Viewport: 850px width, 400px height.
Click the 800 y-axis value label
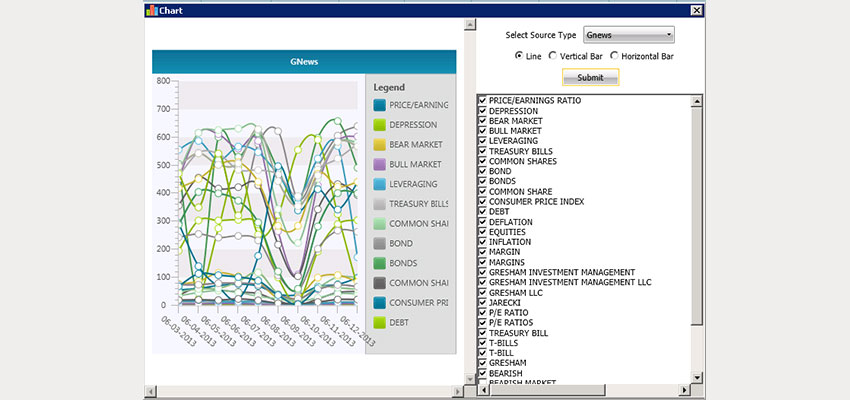tap(163, 81)
